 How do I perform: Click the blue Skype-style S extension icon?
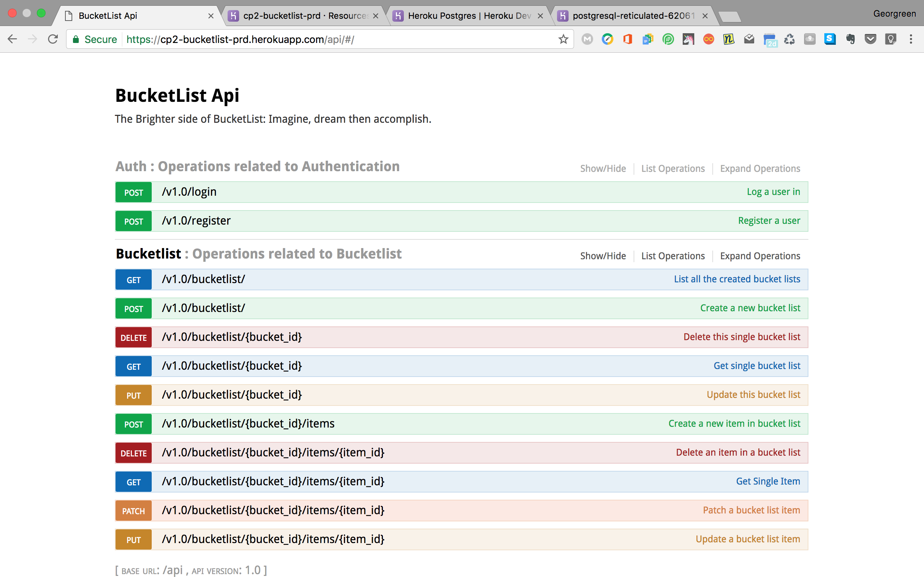pyautogui.click(x=830, y=39)
